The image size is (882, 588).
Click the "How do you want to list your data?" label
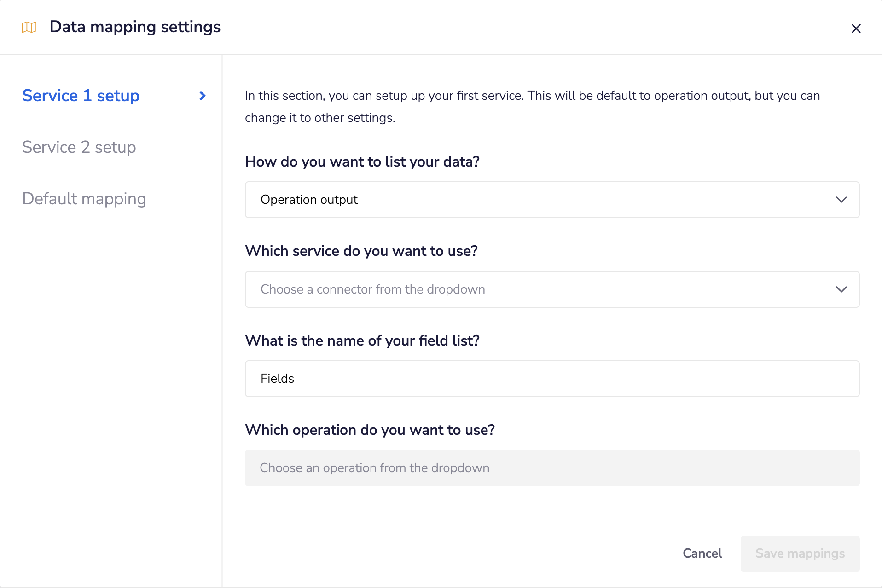pos(362,162)
